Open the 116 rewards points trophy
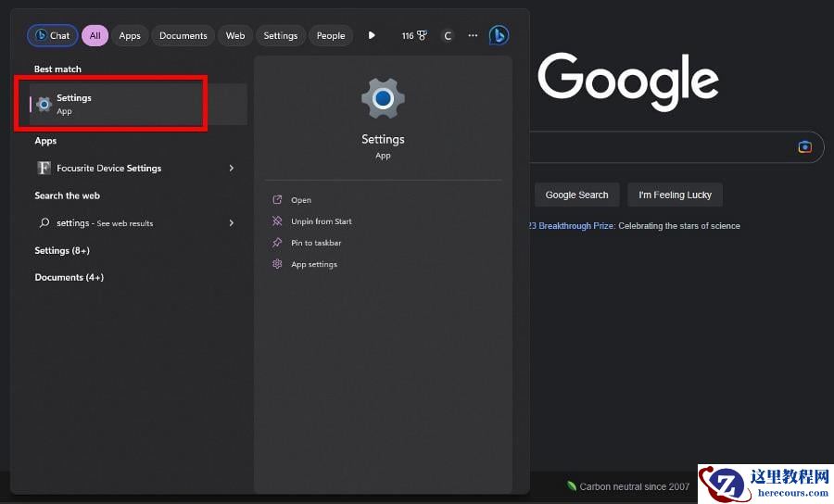This screenshot has width=834, height=504. coord(414,35)
